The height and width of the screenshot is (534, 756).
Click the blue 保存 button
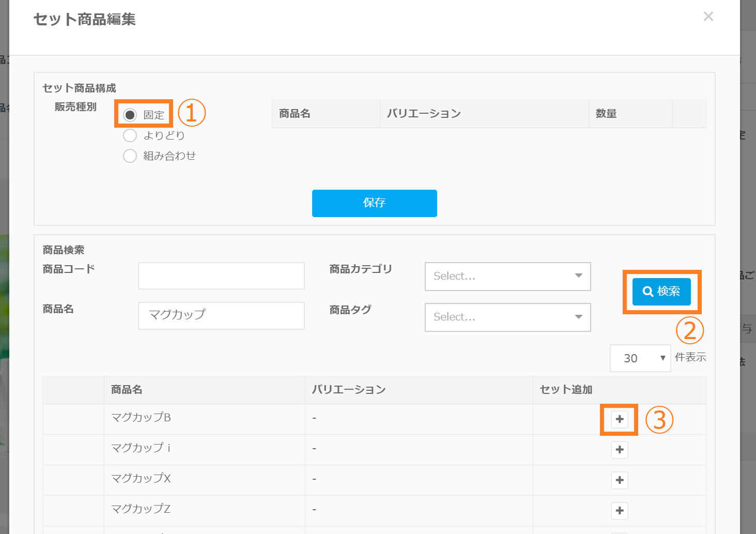[x=374, y=203]
